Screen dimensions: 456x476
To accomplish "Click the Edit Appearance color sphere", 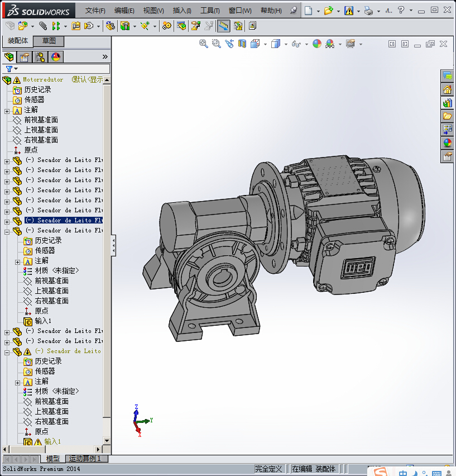I will [x=317, y=44].
